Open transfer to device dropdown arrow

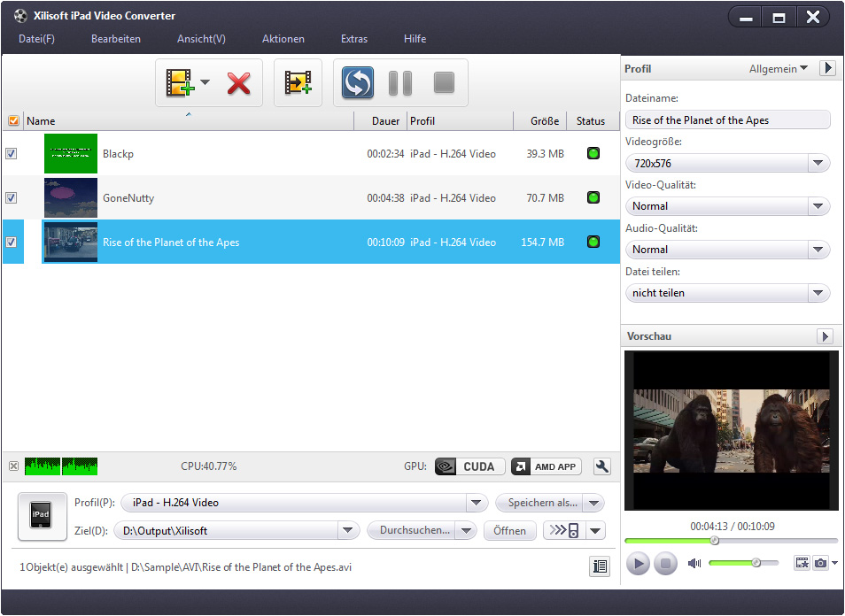coord(595,530)
